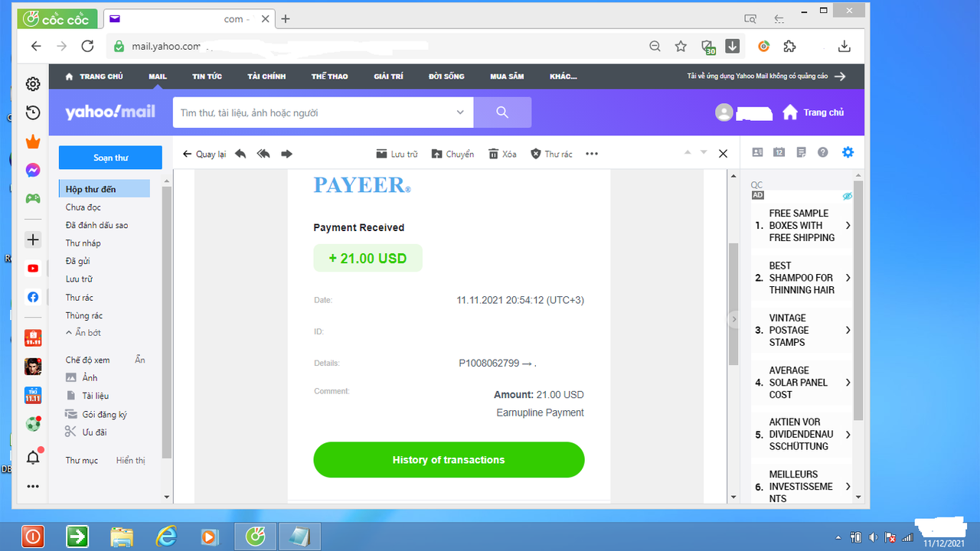This screenshot has height=551, width=980.
Task: Open more email actions ellipsis
Action: 592,154
